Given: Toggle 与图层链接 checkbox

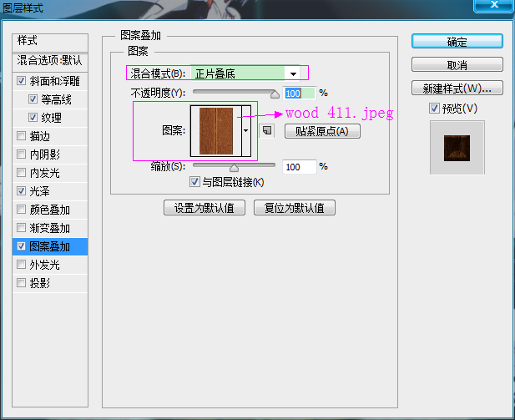Looking at the screenshot, I should pyautogui.click(x=194, y=181).
